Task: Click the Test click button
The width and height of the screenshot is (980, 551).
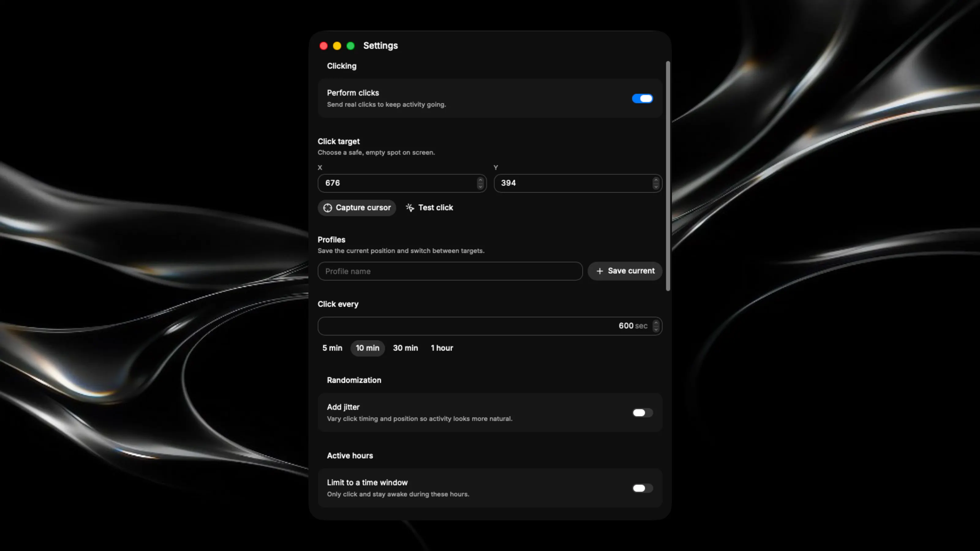Action: (429, 208)
